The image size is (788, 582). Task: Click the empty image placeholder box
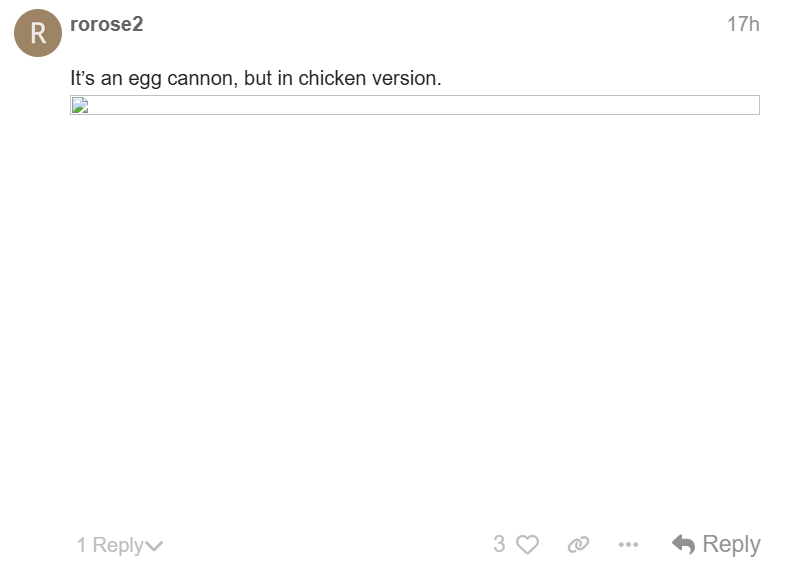[414, 105]
